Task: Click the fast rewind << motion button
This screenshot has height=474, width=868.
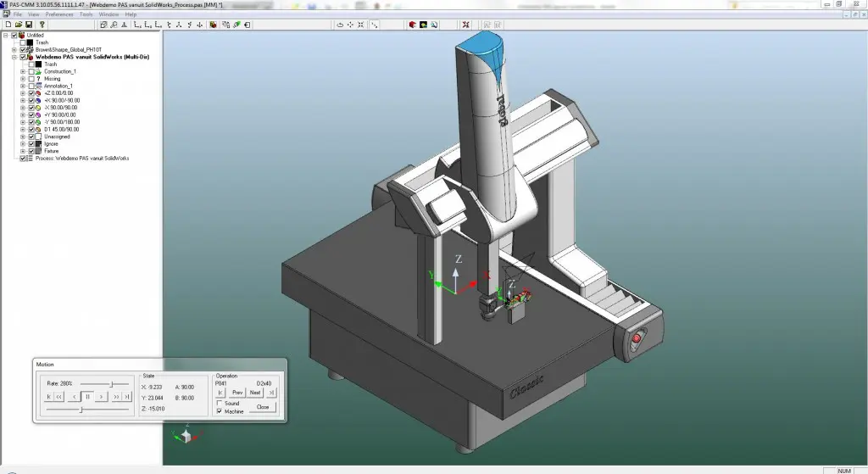Action: [x=59, y=397]
